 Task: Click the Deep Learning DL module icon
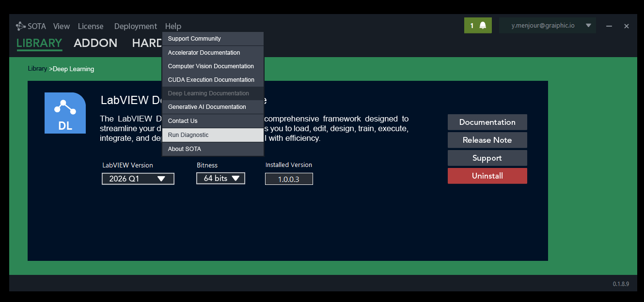(65, 113)
